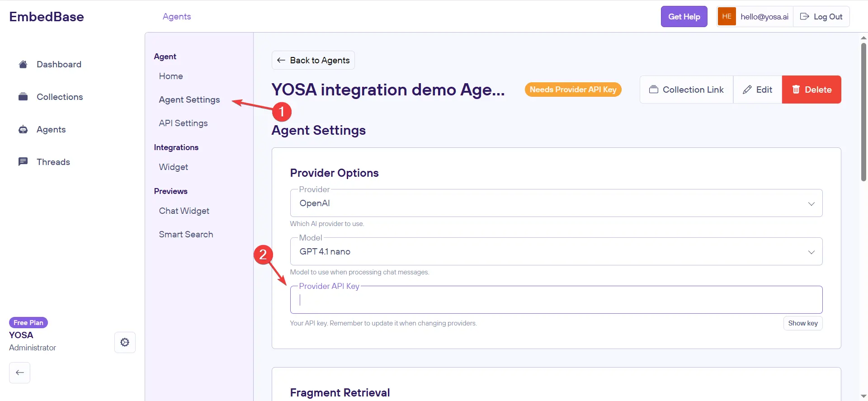Click Back to Agents button
The height and width of the screenshot is (401, 868).
click(x=313, y=60)
